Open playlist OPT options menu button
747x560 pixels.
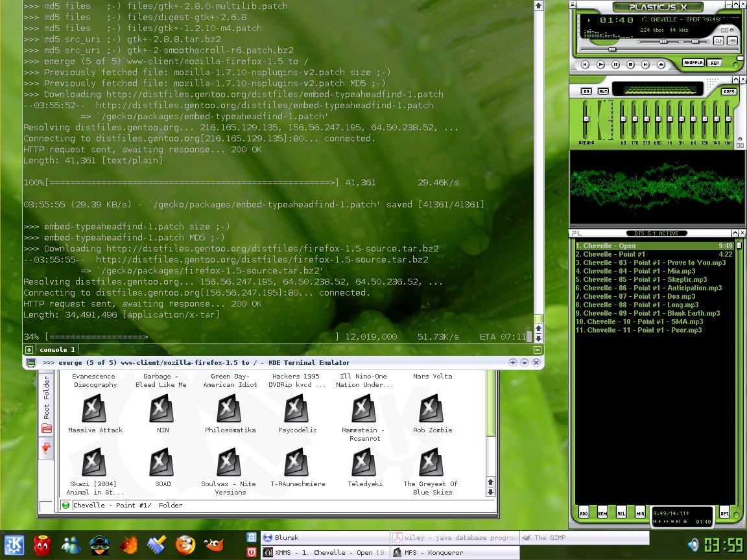(724, 513)
